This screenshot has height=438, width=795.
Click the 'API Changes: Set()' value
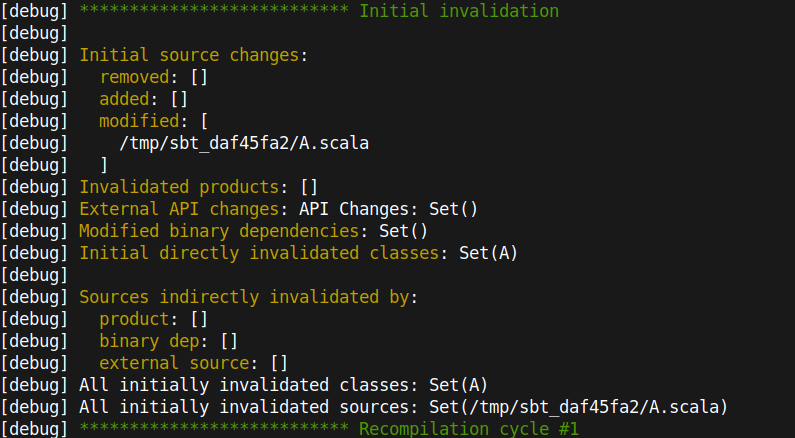tap(388, 209)
